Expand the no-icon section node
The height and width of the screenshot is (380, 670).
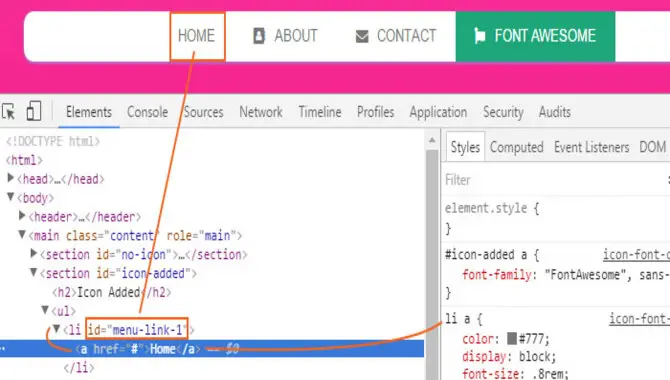pos(34,253)
